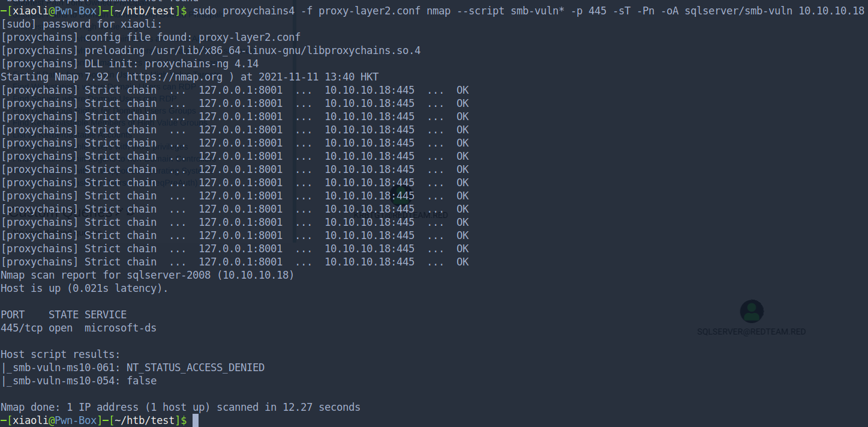
Task: Click the 'Host script results:' heading
Action: (60, 354)
